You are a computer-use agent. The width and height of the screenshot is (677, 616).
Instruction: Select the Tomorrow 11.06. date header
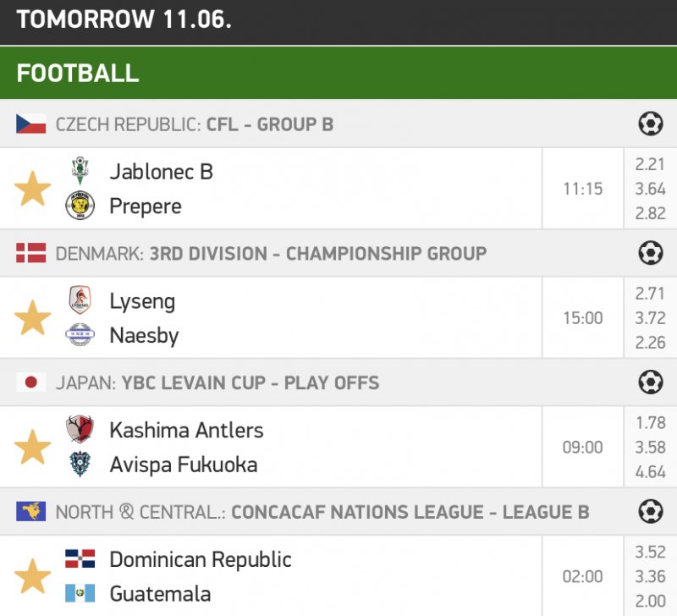[124, 19]
